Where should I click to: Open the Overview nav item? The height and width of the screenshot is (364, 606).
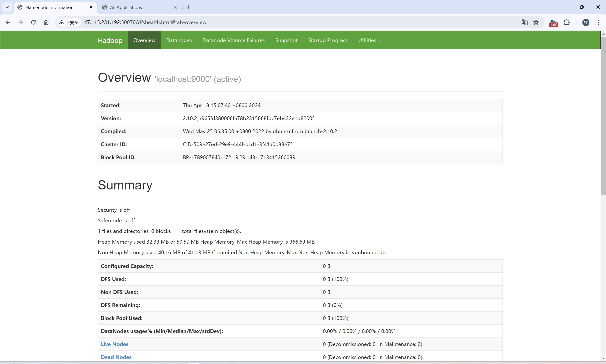tap(144, 40)
